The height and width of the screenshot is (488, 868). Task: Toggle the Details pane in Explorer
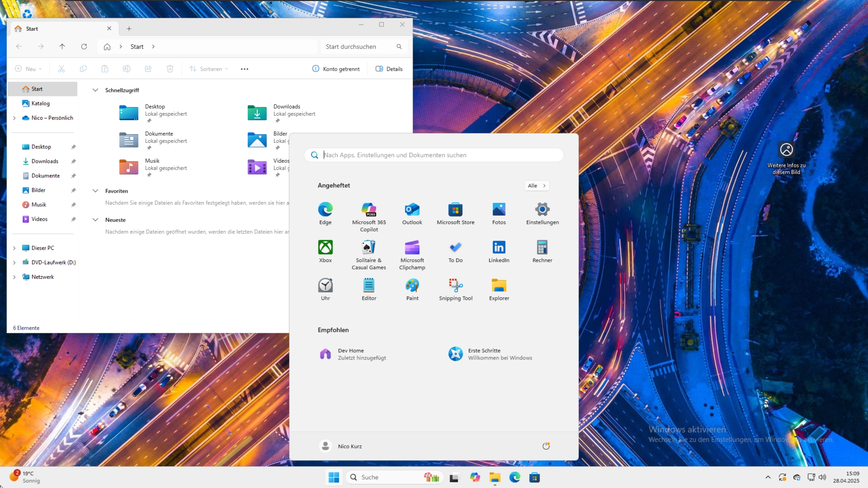click(389, 69)
